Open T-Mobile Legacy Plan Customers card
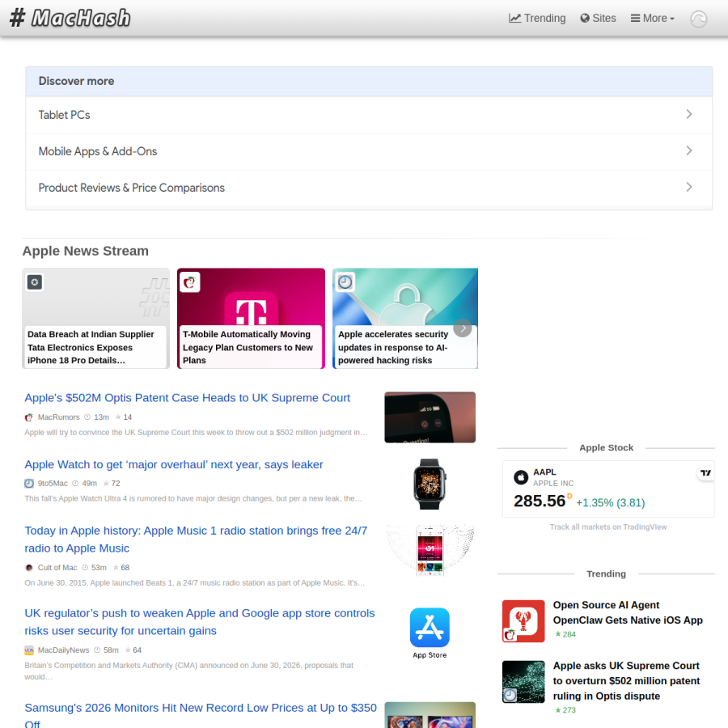Screen dimensions: 728x728 coord(252,319)
